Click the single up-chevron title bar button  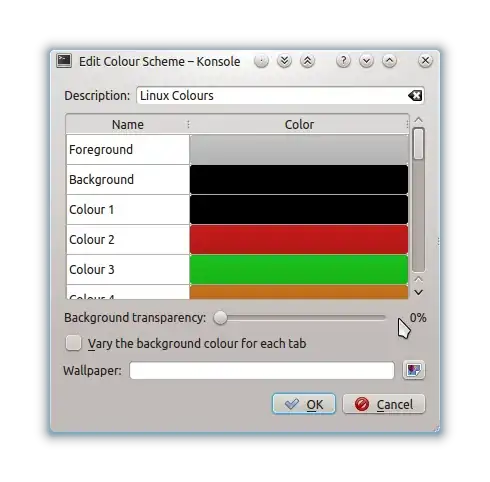point(389,61)
